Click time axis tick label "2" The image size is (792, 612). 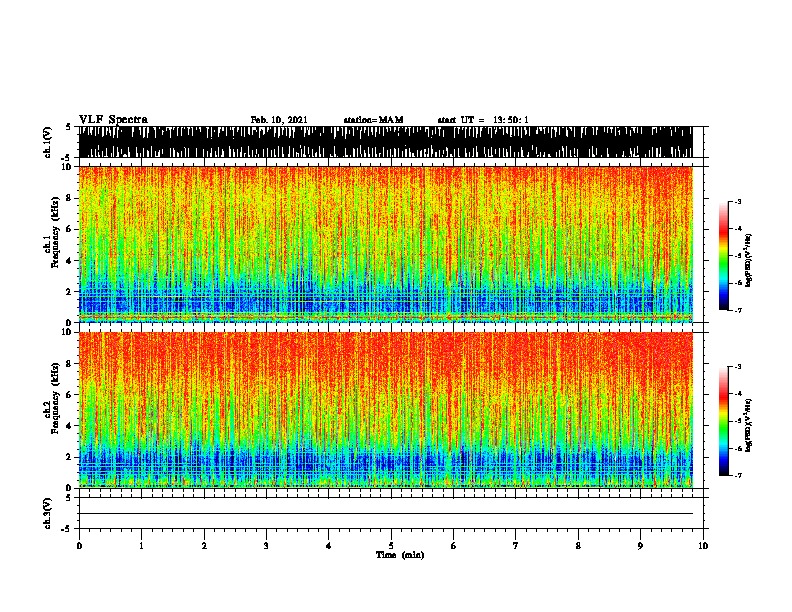pos(204,546)
